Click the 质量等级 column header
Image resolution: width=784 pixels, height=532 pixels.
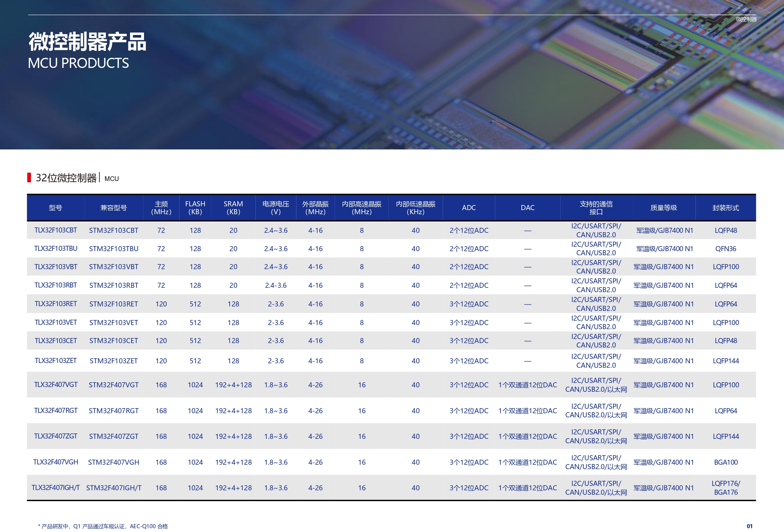tap(663, 208)
